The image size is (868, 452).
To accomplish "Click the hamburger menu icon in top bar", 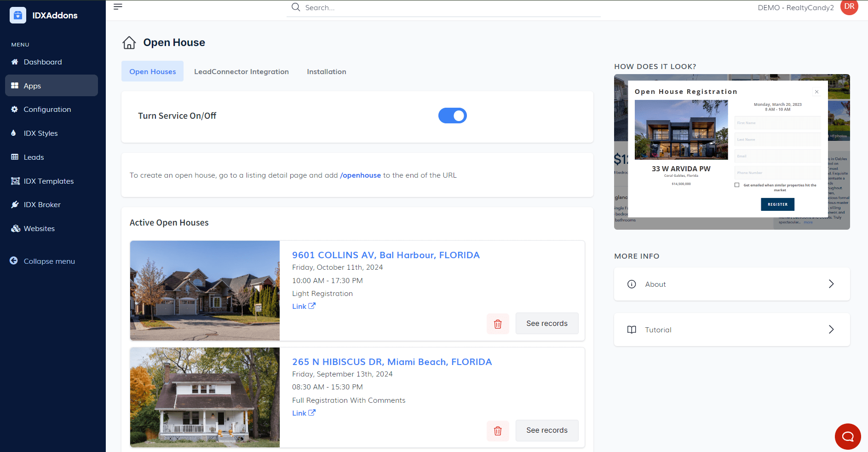I will point(118,7).
